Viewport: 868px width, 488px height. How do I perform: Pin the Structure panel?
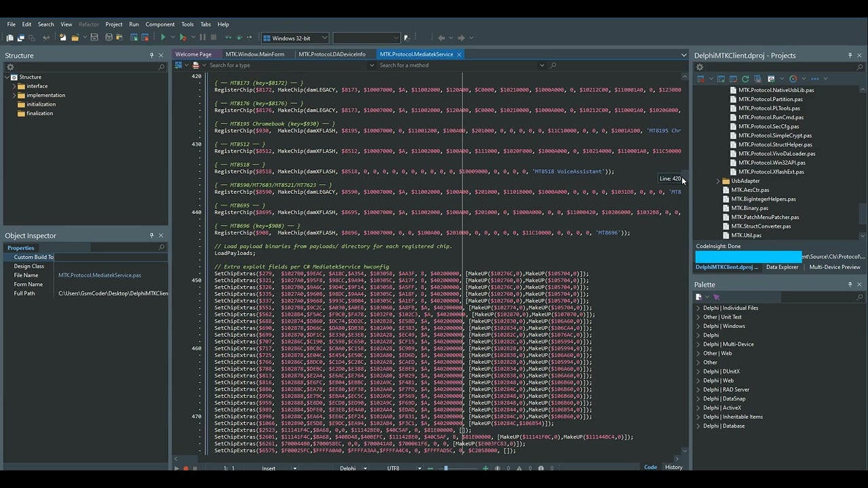coord(151,56)
